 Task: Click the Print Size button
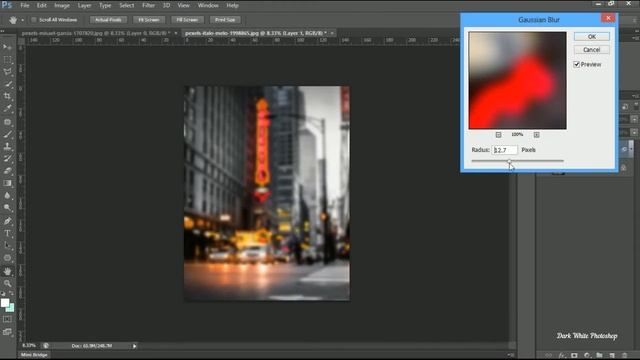click(225, 20)
